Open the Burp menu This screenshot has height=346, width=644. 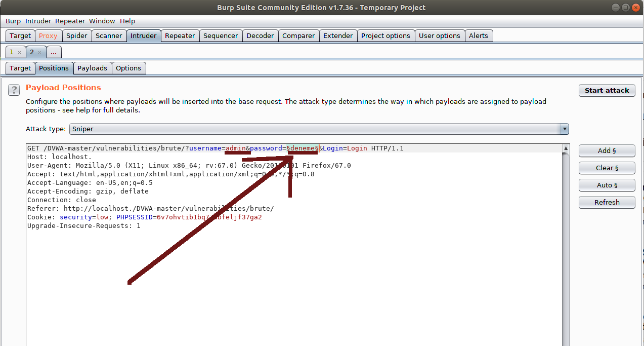click(13, 21)
